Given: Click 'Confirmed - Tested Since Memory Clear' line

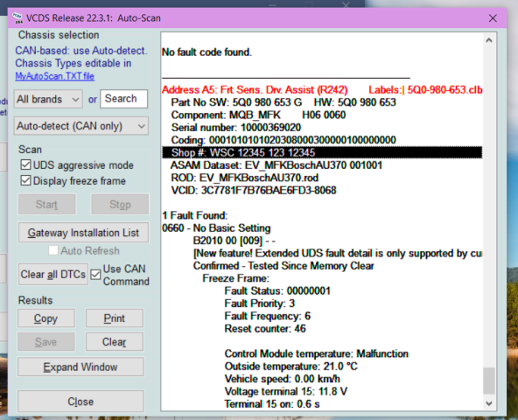Looking at the screenshot, I should pyautogui.click(x=283, y=266).
